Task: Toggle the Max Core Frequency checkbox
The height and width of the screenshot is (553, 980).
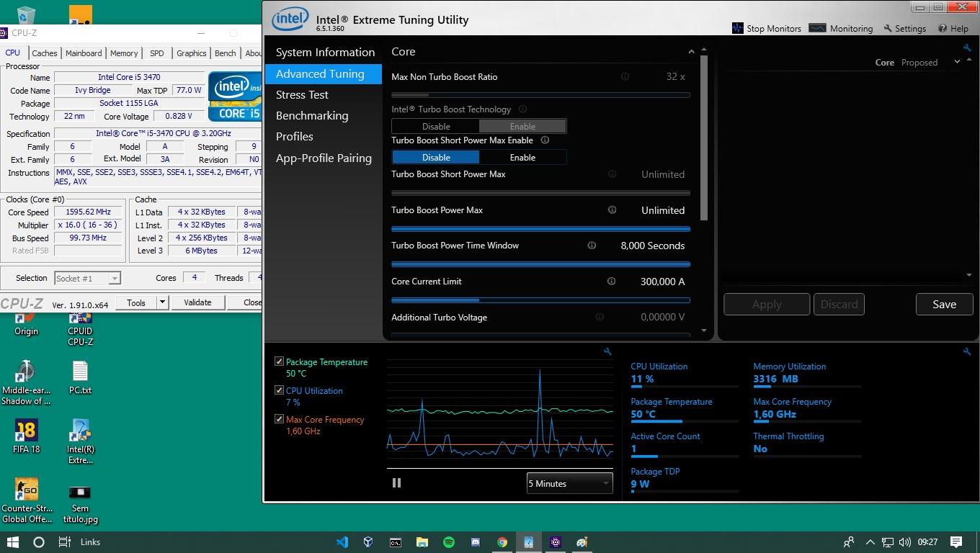Action: (279, 419)
